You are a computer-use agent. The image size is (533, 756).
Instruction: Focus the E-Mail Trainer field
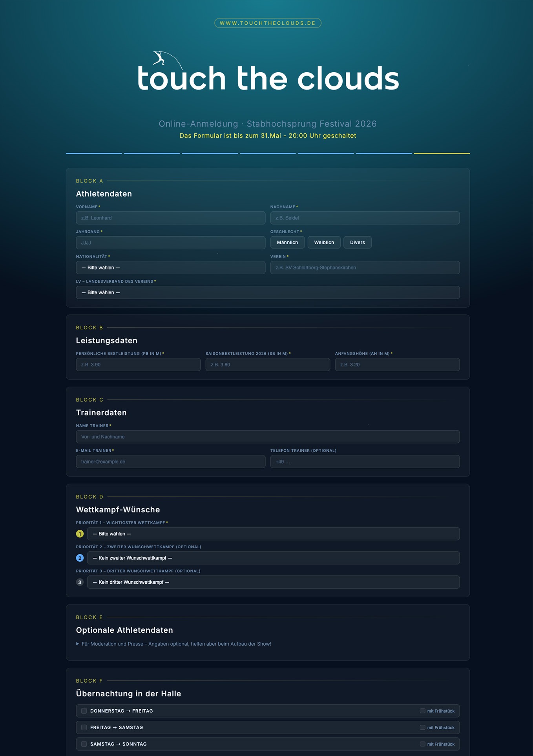(x=170, y=462)
